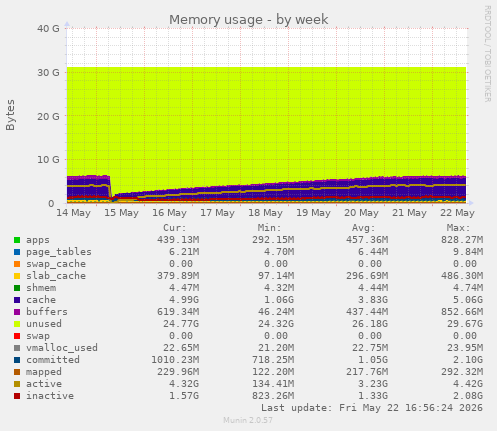Image resolution: width=497 pixels, height=431 pixels.
Task: Click the active olive legend swatch
Action: pos(17,384)
